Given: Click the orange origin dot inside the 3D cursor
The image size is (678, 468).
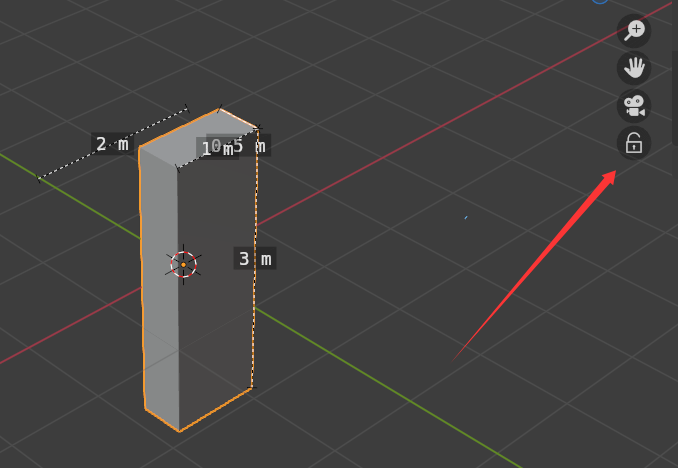Looking at the screenshot, I should [183, 265].
